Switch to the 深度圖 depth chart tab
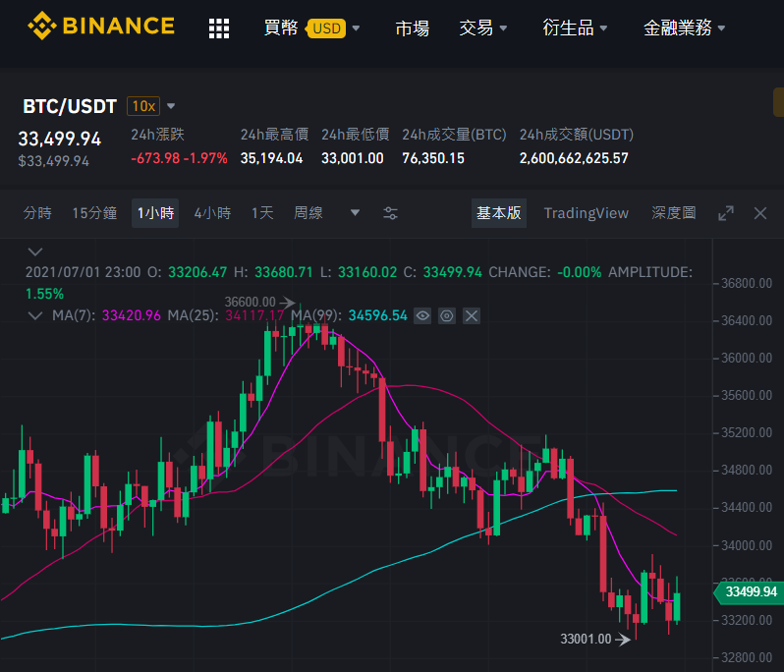The image size is (784, 672). [674, 213]
